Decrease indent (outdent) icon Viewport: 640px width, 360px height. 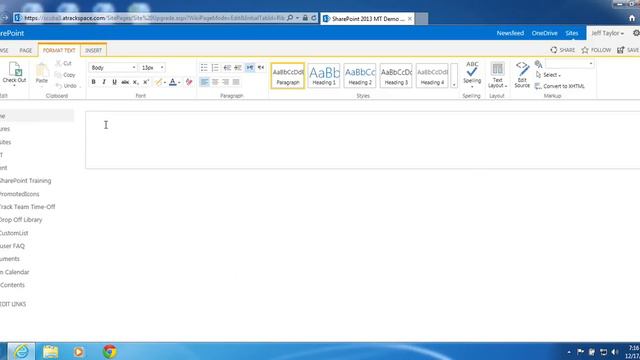point(227,67)
